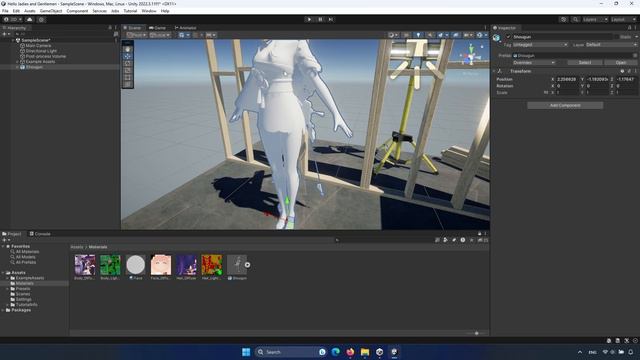640x360 pixels.
Task: Open the Window menu
Action: tap(149, 11)
